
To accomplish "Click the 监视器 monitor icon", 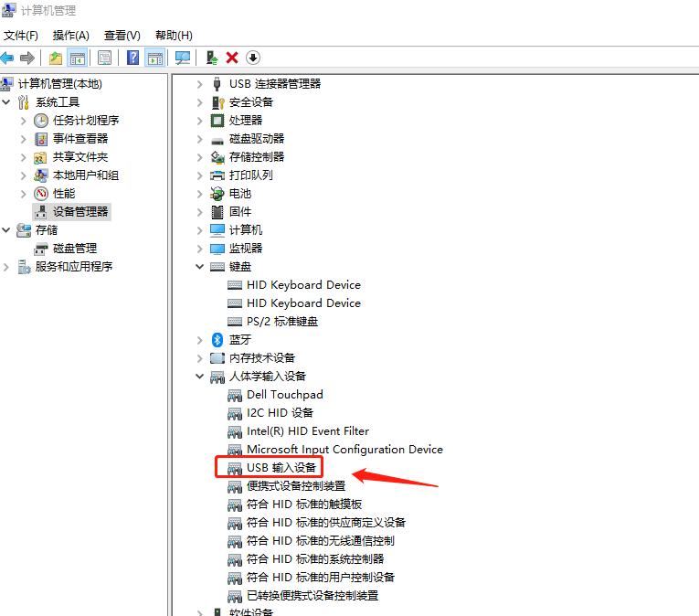I will coord(217,249).
